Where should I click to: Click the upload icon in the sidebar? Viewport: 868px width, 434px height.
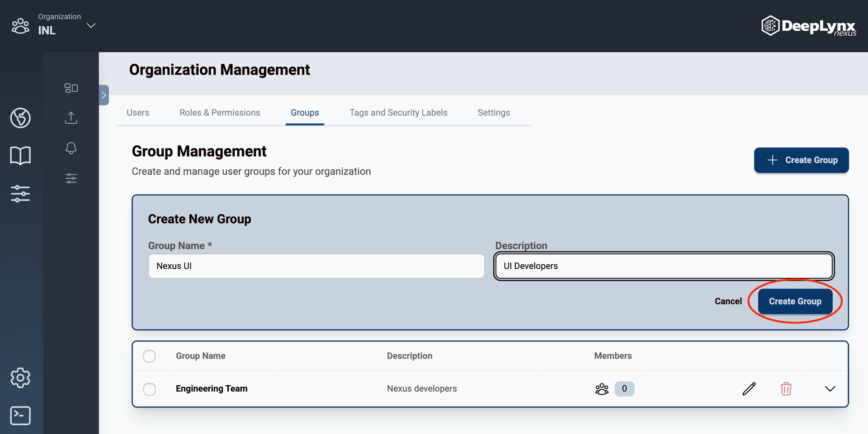(x=71, y=118)
